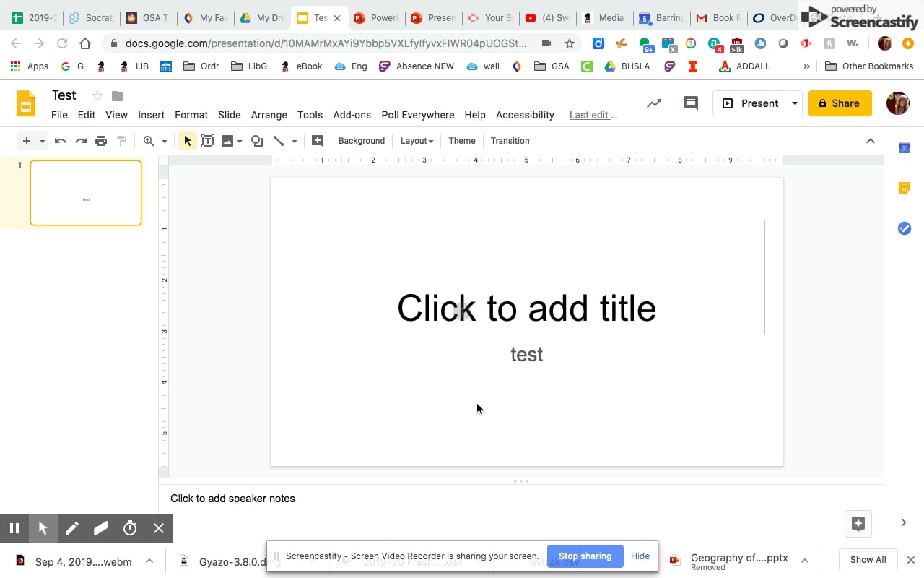Viewport: 924px width, 578px height.
Task: Click the Explore button at bottom right
Action: click(858, 524)
